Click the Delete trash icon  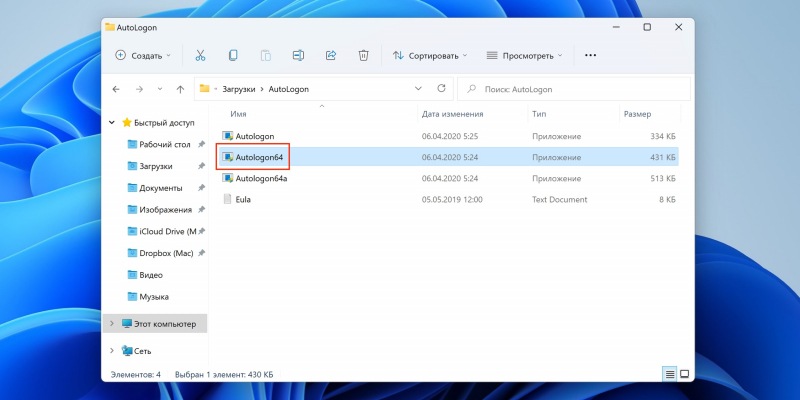363,56
